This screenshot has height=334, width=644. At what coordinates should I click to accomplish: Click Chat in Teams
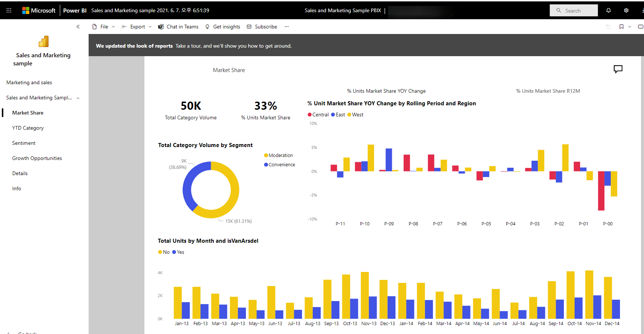178,27
